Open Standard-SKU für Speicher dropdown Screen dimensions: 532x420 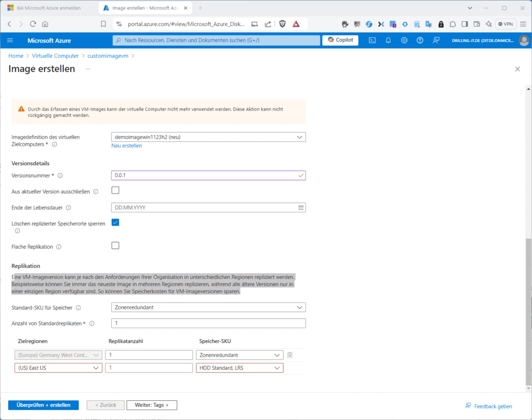click(208, 307)
